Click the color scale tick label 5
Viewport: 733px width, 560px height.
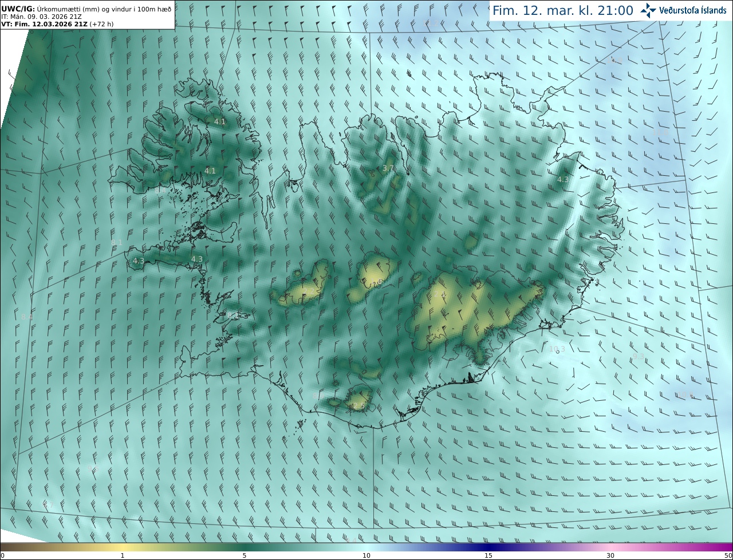click(x=245, y=555)
